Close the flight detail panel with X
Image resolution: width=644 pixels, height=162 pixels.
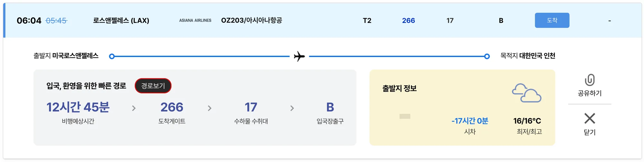click(x=590, y=119)
